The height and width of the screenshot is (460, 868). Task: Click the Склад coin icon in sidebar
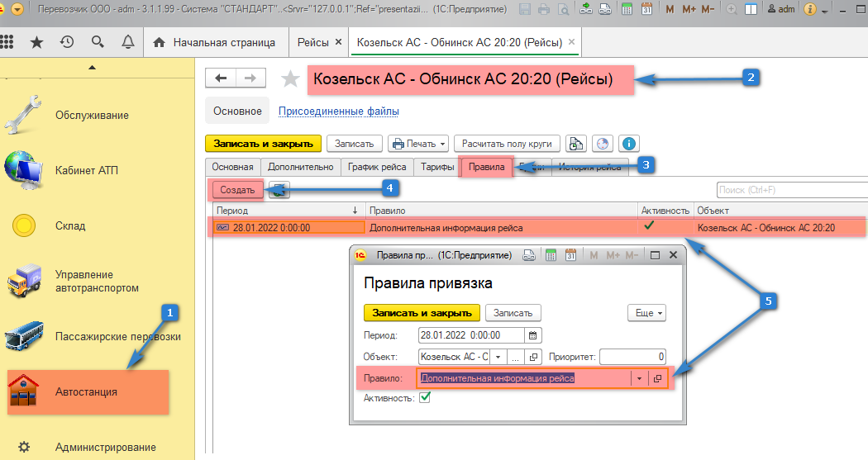click(24, 225)
